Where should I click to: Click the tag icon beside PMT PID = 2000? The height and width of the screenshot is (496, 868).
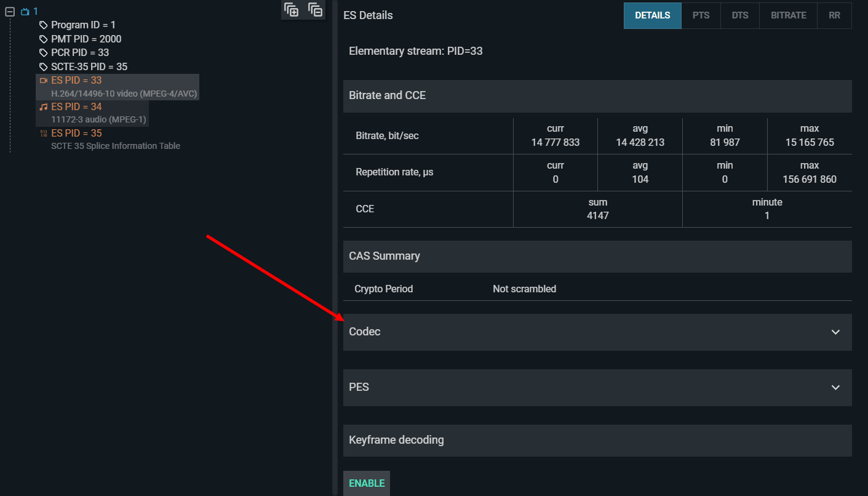(43, 39)
